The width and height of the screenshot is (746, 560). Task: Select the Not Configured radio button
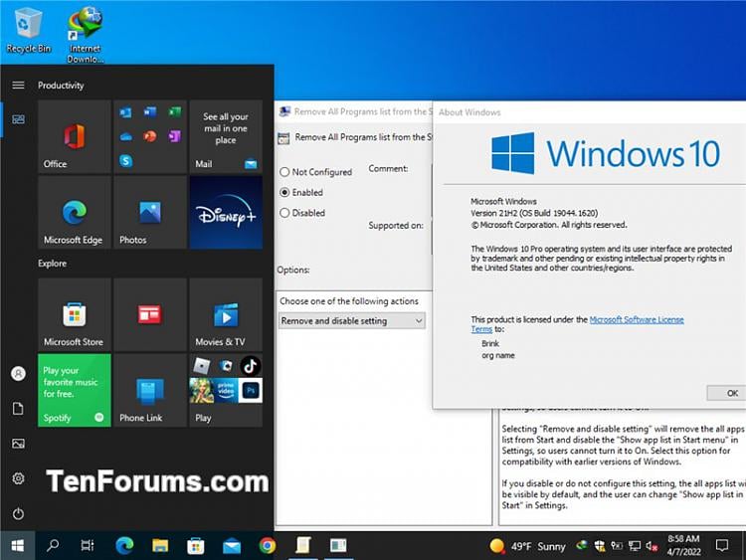click(x=284, y=172)
